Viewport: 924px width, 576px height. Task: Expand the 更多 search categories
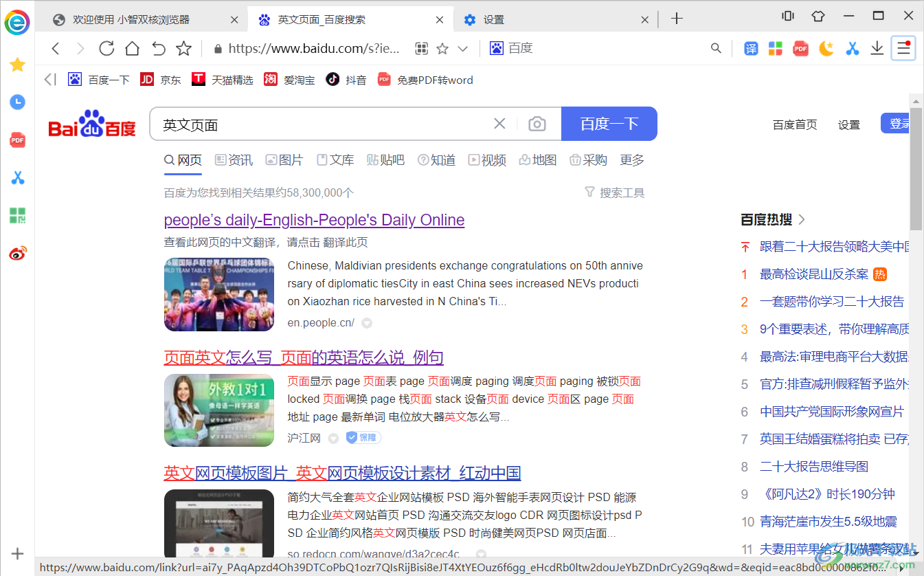point(632,160)
